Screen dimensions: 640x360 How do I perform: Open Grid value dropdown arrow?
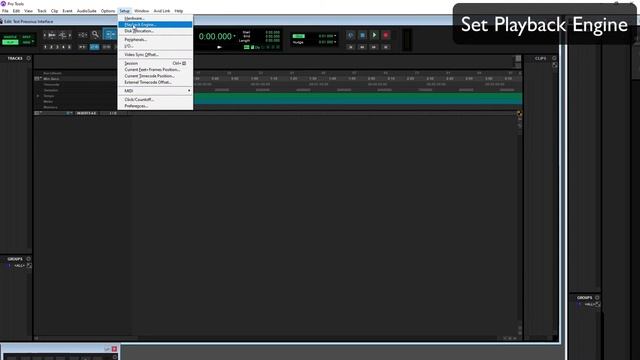point(335,36)
